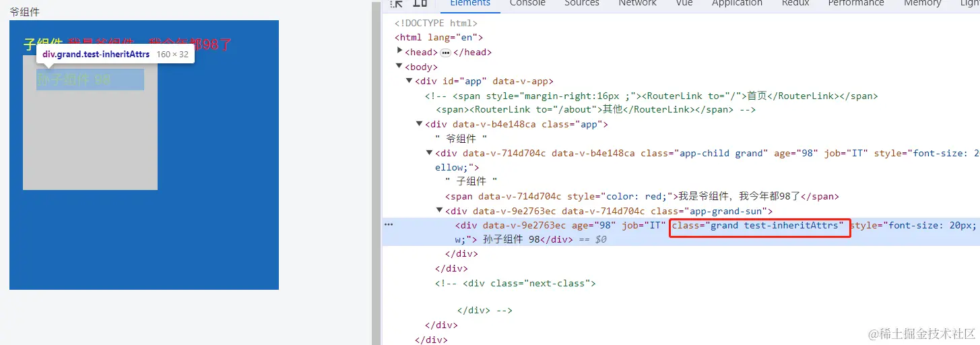Select the html lang="en" node
The width and height of the screenshot is (980, 345).
[x=438, y=38]
